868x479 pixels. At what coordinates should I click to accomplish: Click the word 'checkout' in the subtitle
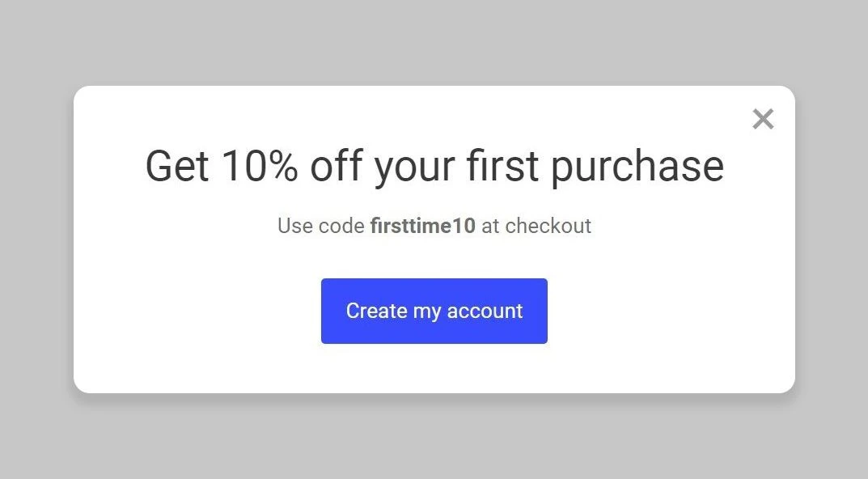click(x=548, y=226)
